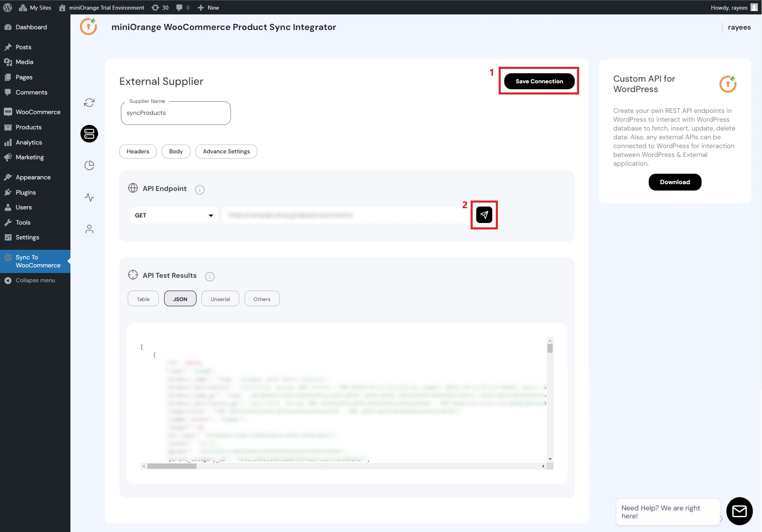Switch results view to JSON

[180, 299]
